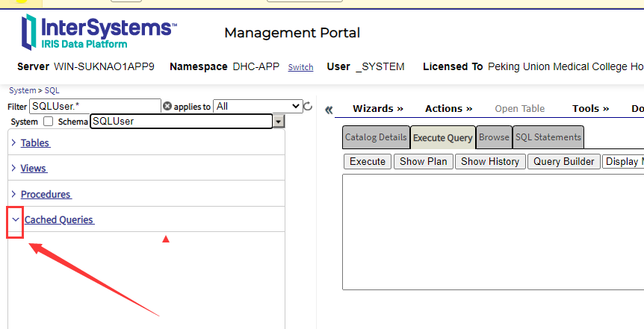Click the Show Plan button

(423, 161)
